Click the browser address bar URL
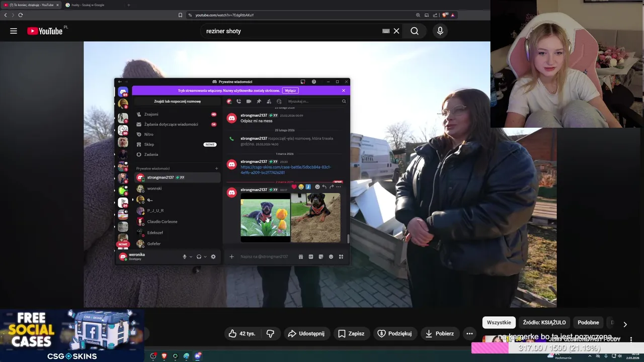Screen dimensions: 644x362 pyautogui.click(x=224, y=15)
